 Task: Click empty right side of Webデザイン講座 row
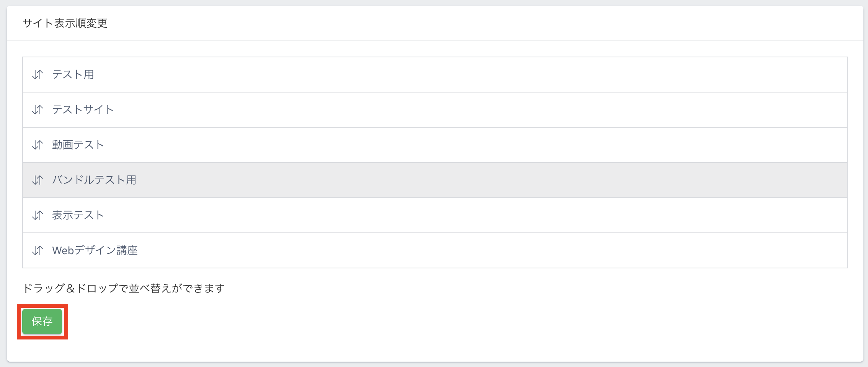point(536,250)
